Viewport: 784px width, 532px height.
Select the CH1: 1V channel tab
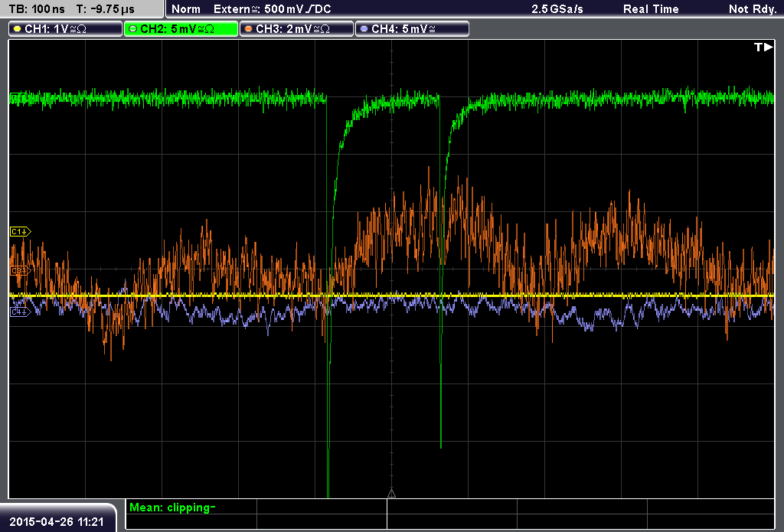(x=66, y=29)
